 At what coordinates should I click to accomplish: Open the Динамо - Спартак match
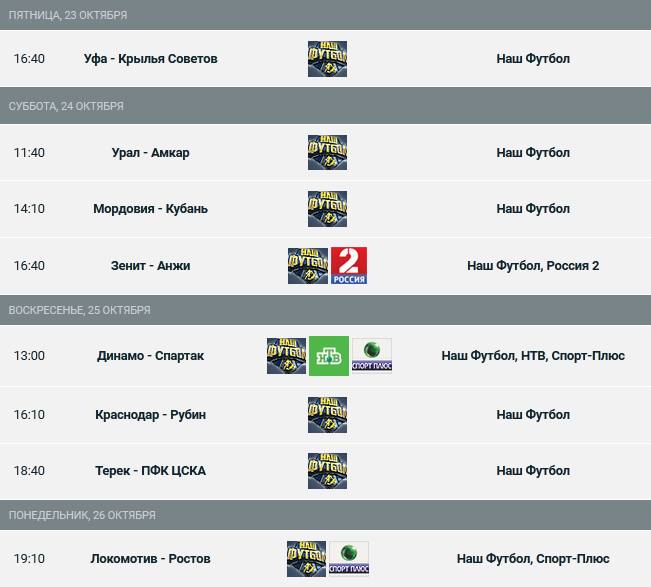[x=150, y=356]
